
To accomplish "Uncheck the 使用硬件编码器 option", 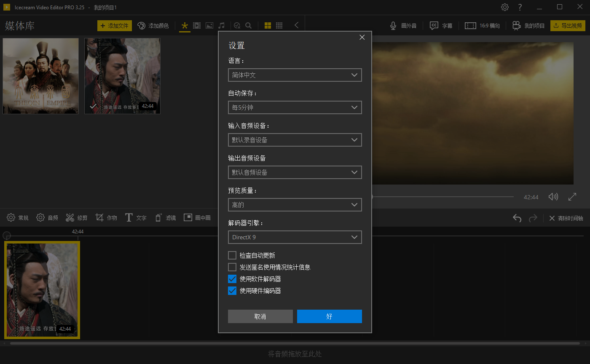I will (x=232, y=290).
